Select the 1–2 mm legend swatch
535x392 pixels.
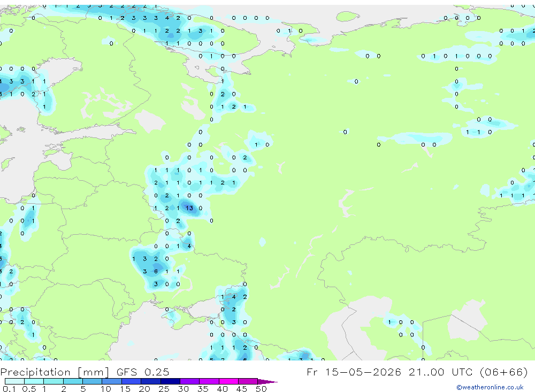(53, 381)
